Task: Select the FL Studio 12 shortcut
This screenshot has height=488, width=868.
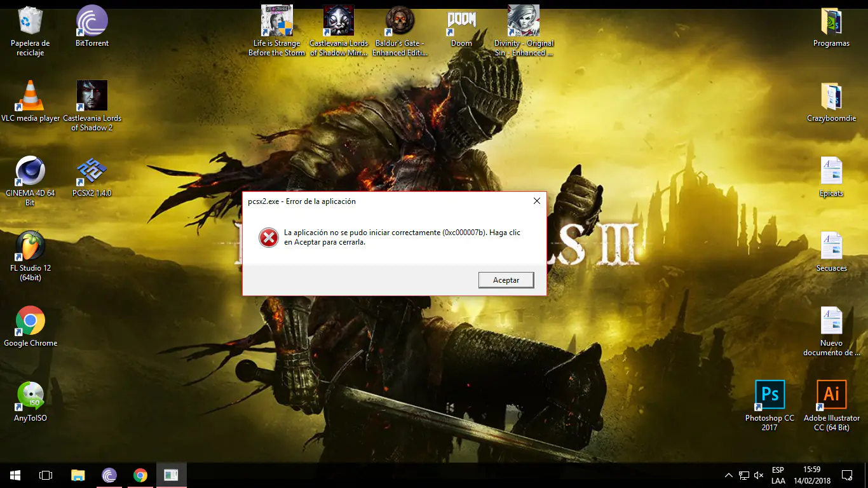Action: (x=30, y=256)
